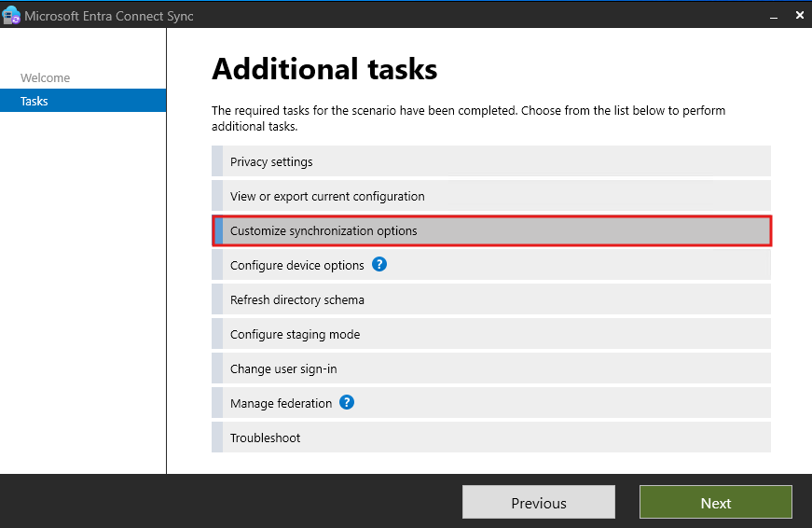Screen dimensions: 812x528
Task: Open help icon beside Manage federation
Action: (x=347, y=403)
